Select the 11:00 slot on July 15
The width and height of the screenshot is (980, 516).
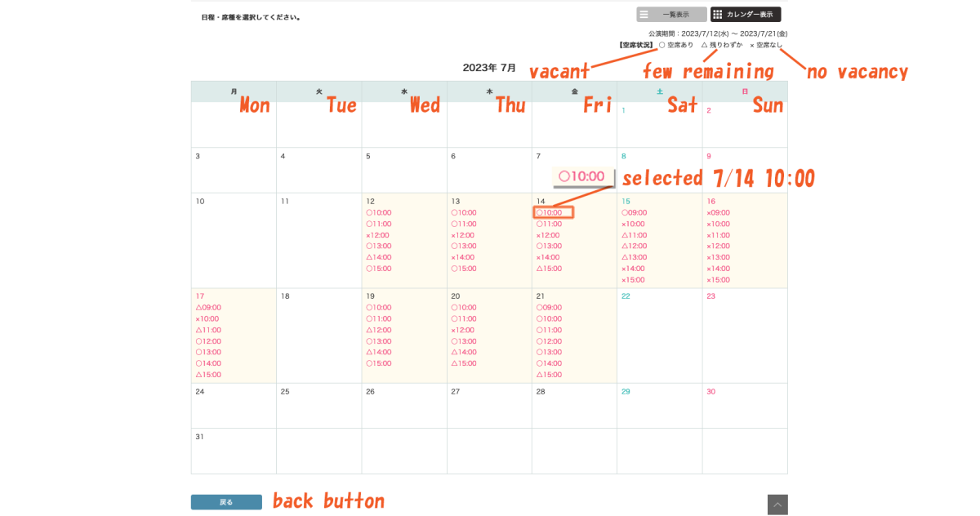[x=635, y=235]
